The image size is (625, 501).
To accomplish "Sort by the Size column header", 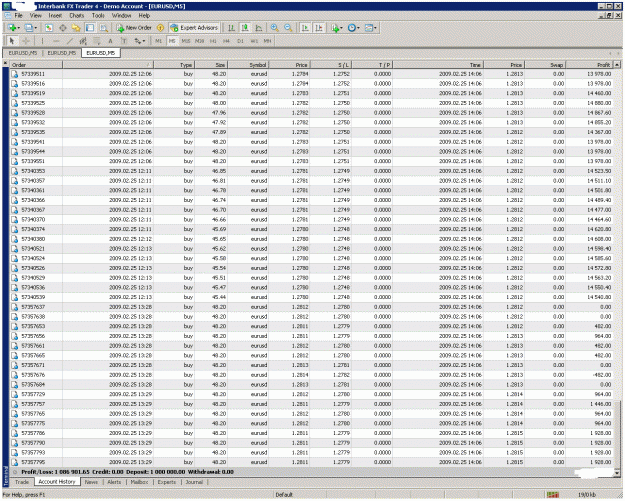I will pos(211,65).
